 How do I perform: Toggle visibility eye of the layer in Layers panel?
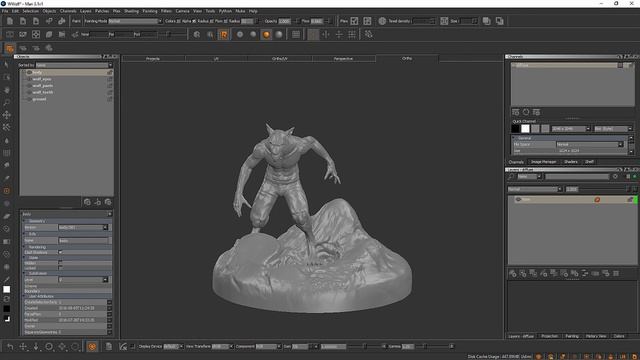518,200
